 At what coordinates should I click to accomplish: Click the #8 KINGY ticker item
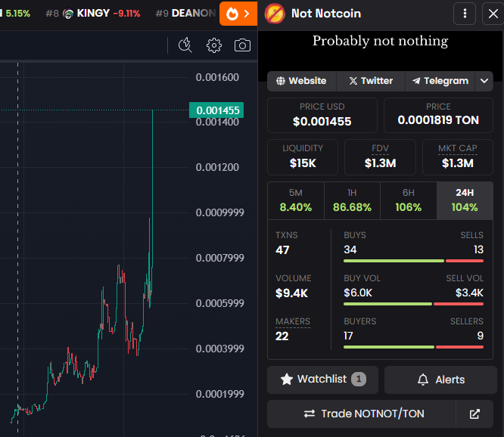point(93,14)
